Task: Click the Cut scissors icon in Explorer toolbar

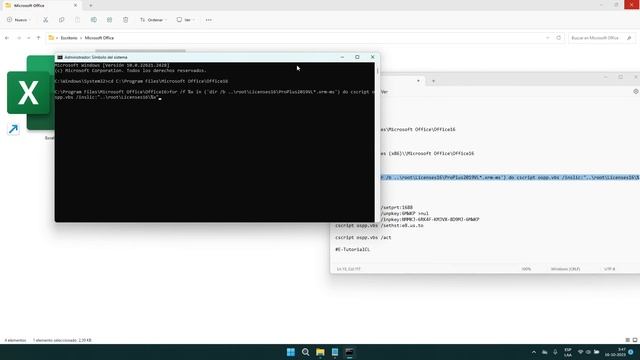Action: tap(45, 20)
